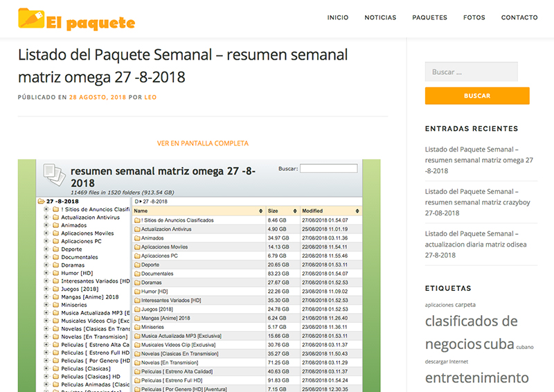Open VER EN PANTALLA COMPLETA link
The width and height of the screenshot is (554, 392).
tap(203, 143)
